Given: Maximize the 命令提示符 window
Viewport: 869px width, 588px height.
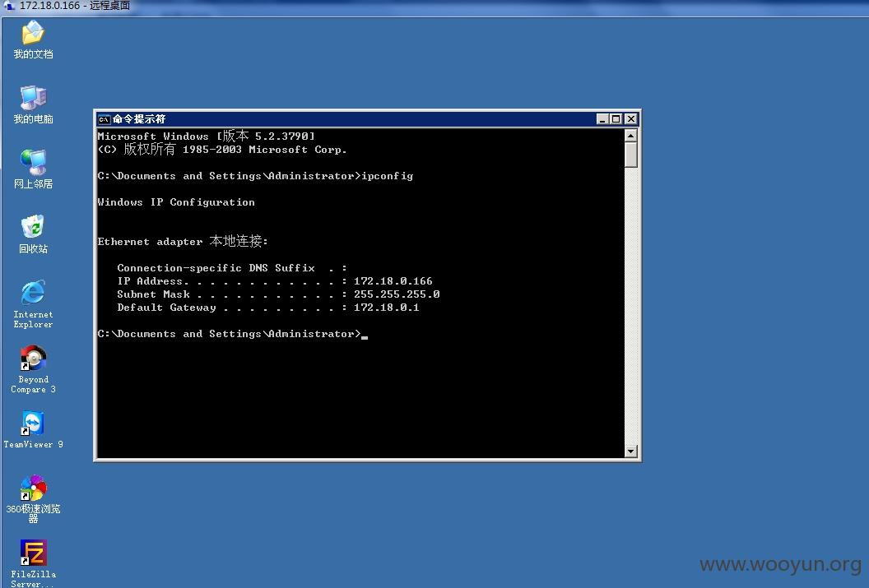Looking at the screenshot, I should coord(616,119).
